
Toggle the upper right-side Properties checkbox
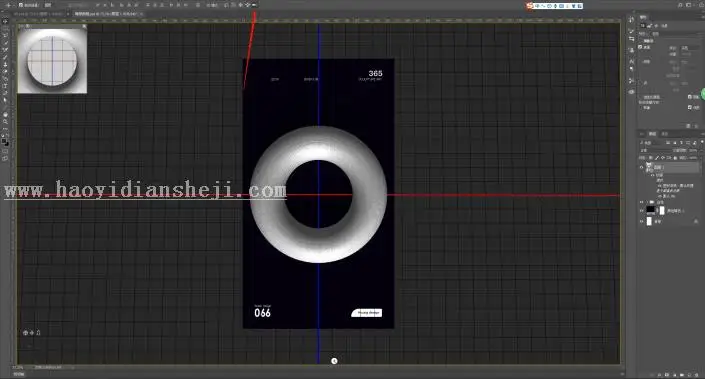coord(689,97)
